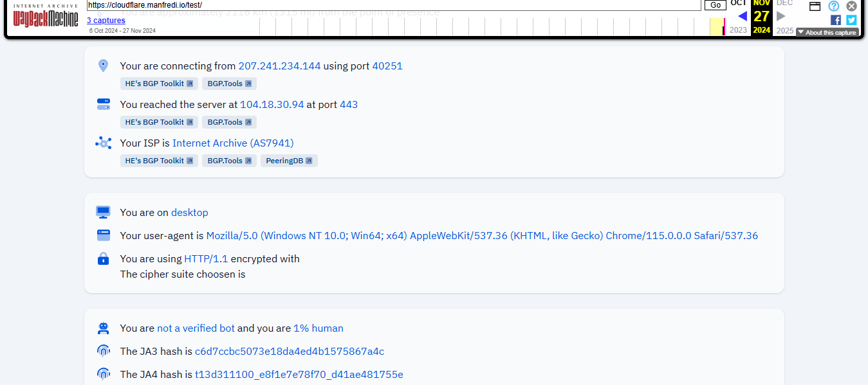Click the JA4 fingerprint icon

104,373
